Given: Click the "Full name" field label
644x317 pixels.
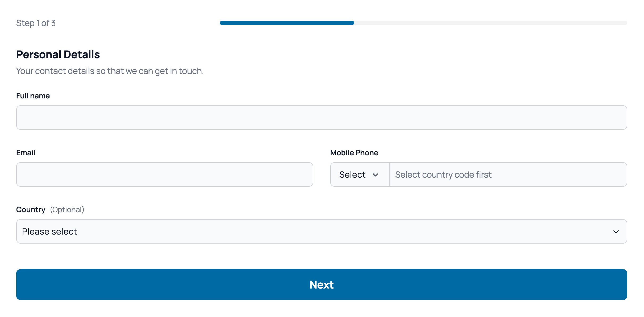Looking at the screenshot, I should pos(33,96).
